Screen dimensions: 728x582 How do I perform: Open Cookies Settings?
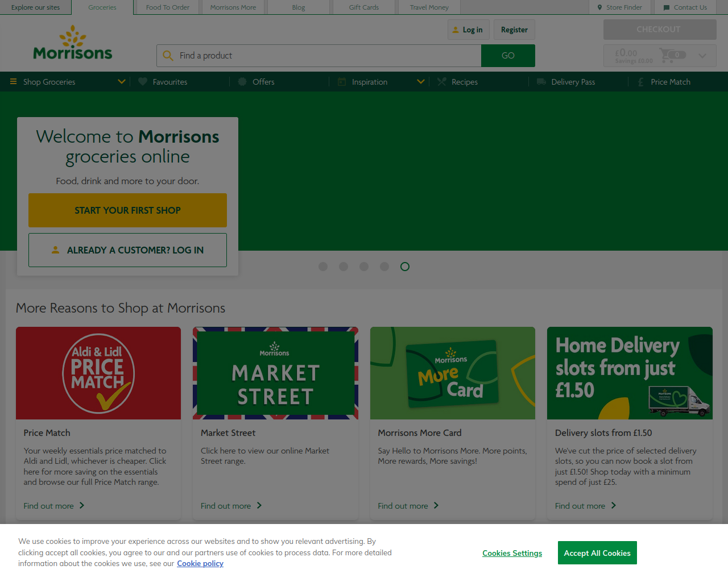pyautogui.click(x=512, y=553)
